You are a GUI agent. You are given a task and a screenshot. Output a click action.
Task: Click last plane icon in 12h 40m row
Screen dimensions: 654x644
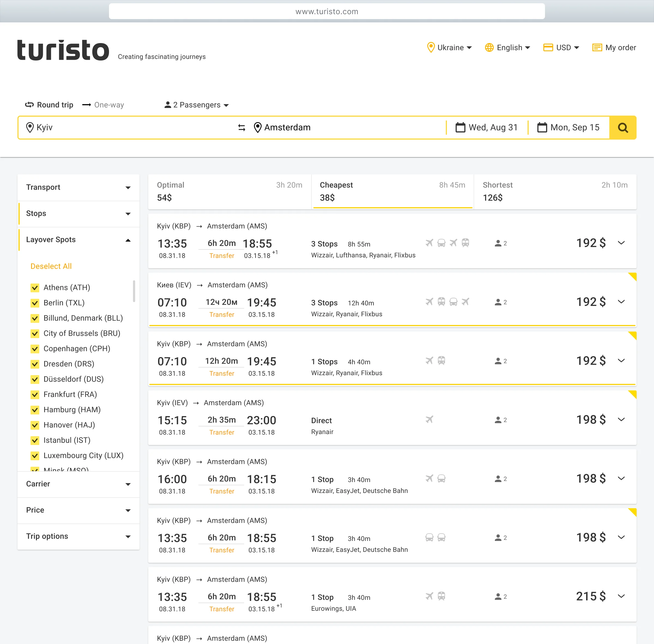465,302
